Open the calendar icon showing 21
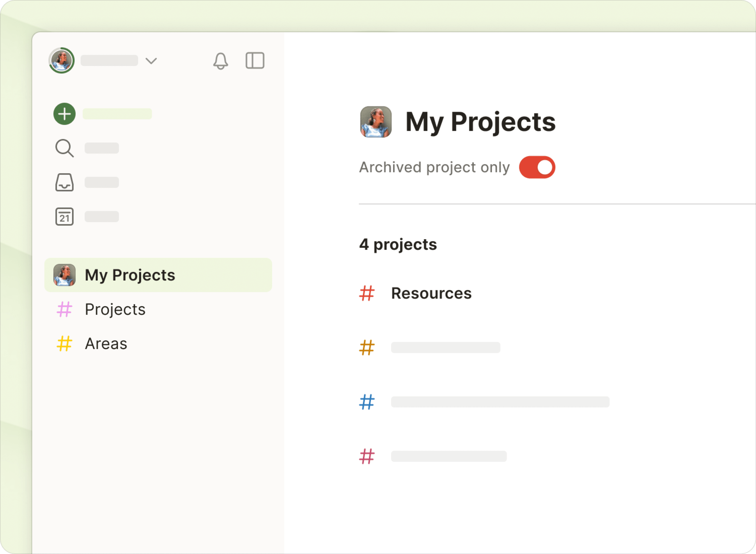756x554 pixels. [64, 217]
